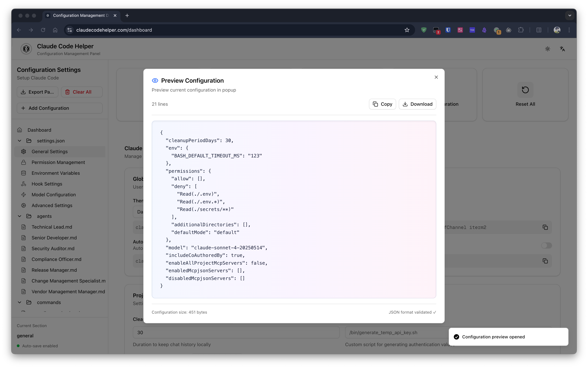Open new browser tab
The image size is (588, 368).
(x=127, y=16)
